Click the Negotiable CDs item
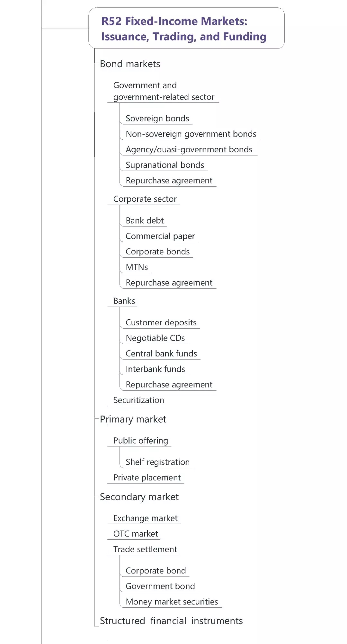Screen dimensions: 347x644 click(x=155, y=338)
